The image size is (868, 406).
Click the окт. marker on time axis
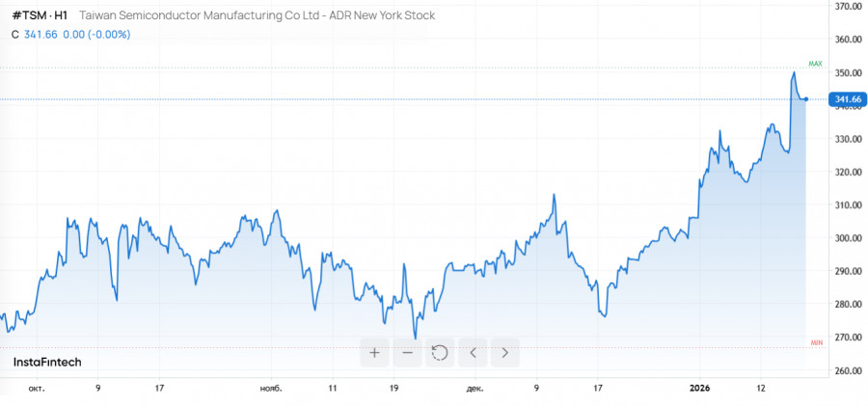37,389
